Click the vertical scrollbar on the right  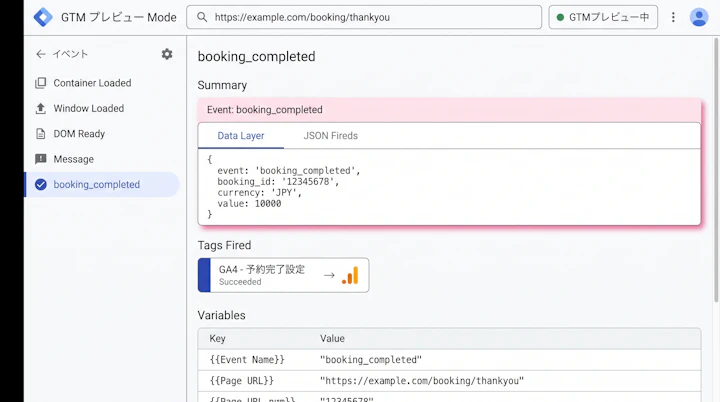point(716,170)
